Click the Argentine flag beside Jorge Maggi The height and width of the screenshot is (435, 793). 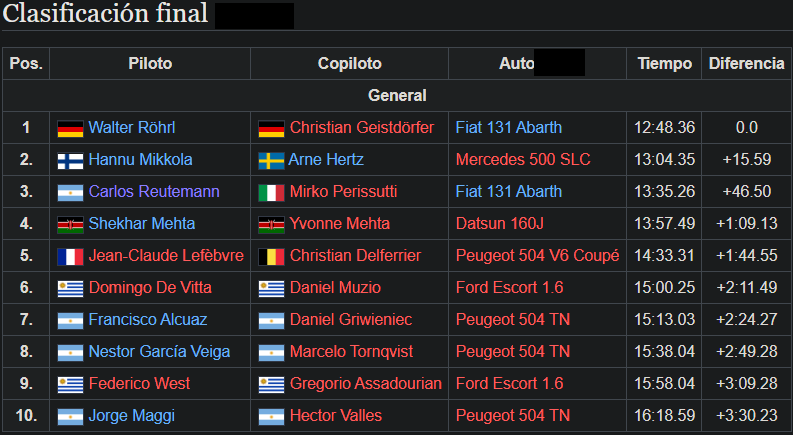pyautogui.click(x=70, y=416)
